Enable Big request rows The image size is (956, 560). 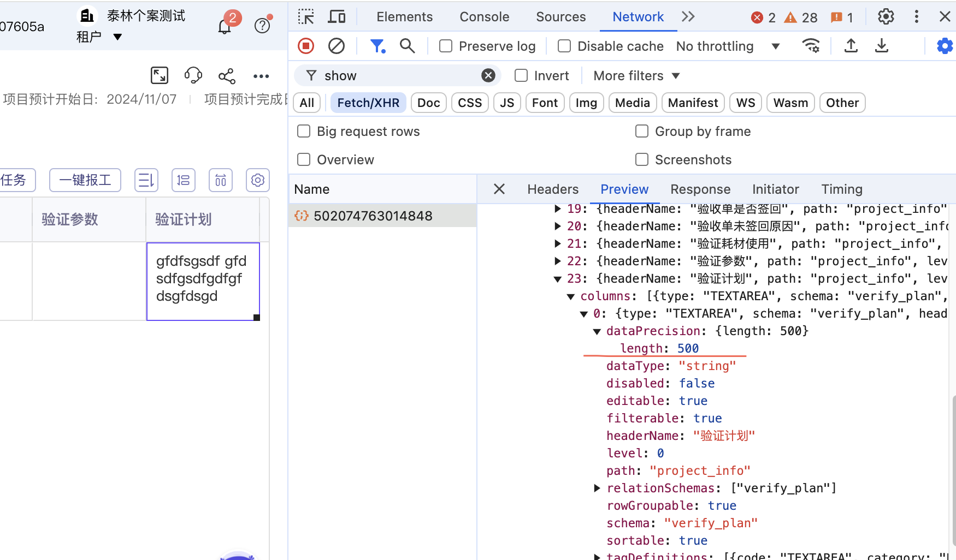tap(304, 131)
